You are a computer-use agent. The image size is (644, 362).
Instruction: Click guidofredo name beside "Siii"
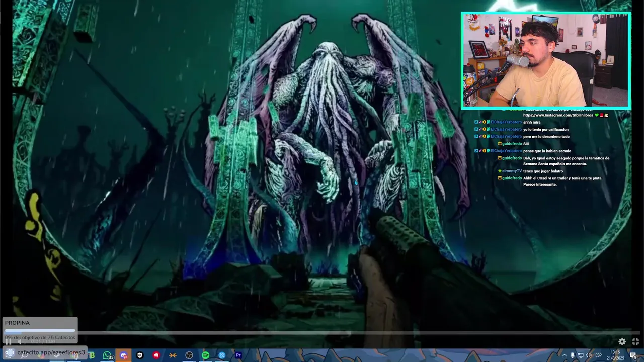[x=512, y=144]
